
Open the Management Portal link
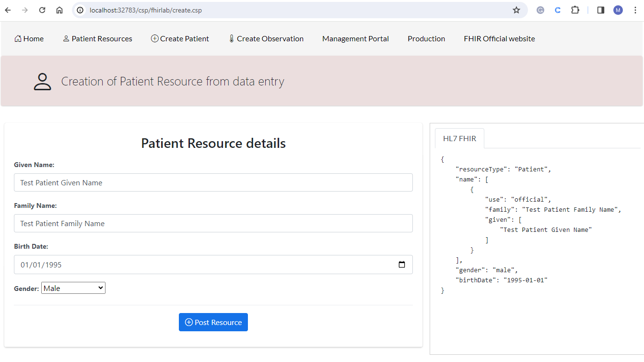coord(355,39)
